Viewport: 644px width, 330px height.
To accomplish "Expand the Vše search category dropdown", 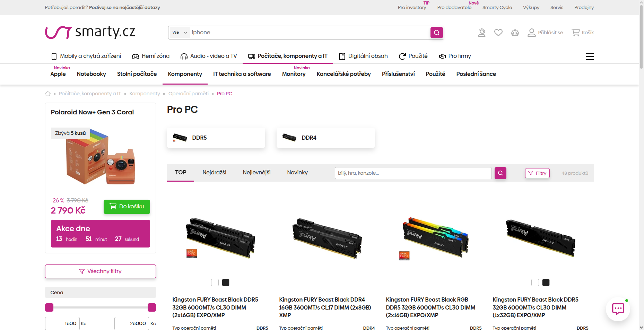I will pos(180,33).
